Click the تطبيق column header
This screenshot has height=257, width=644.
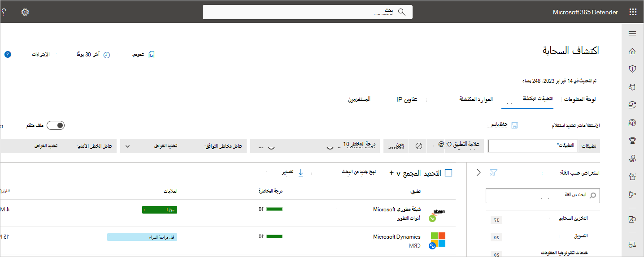(416, 191)
